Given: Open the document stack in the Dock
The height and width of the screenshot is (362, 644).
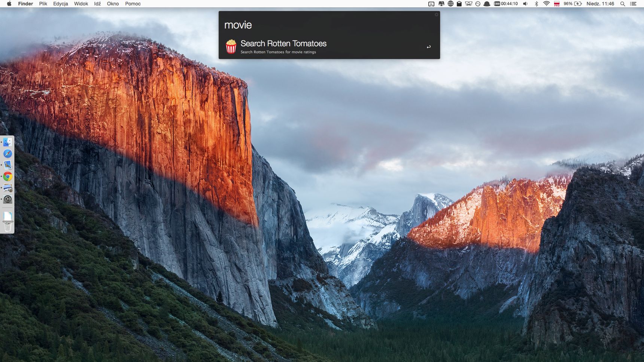Looking at the screenshot, I should tap(7, 216).
